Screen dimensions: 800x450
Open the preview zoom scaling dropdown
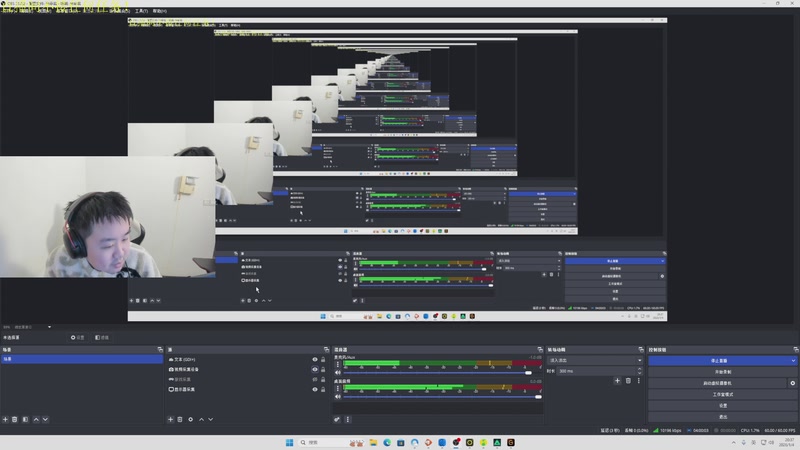point(49,327)
